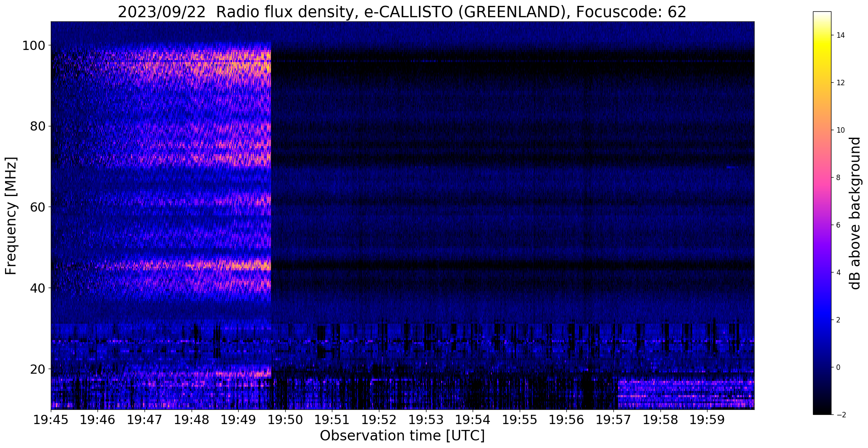Click the 19:46 time tick label
The height and width of the screenshot is (448, 868).
coord(98,419)
